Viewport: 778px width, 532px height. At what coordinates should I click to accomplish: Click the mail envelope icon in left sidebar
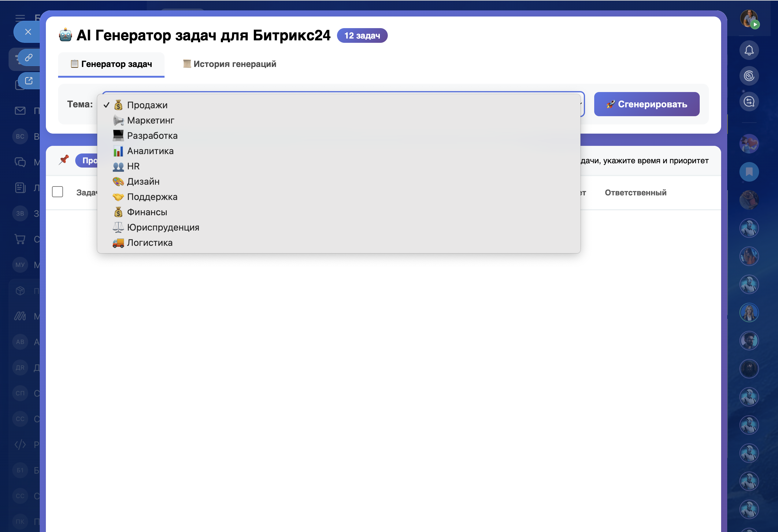point(20,111)
